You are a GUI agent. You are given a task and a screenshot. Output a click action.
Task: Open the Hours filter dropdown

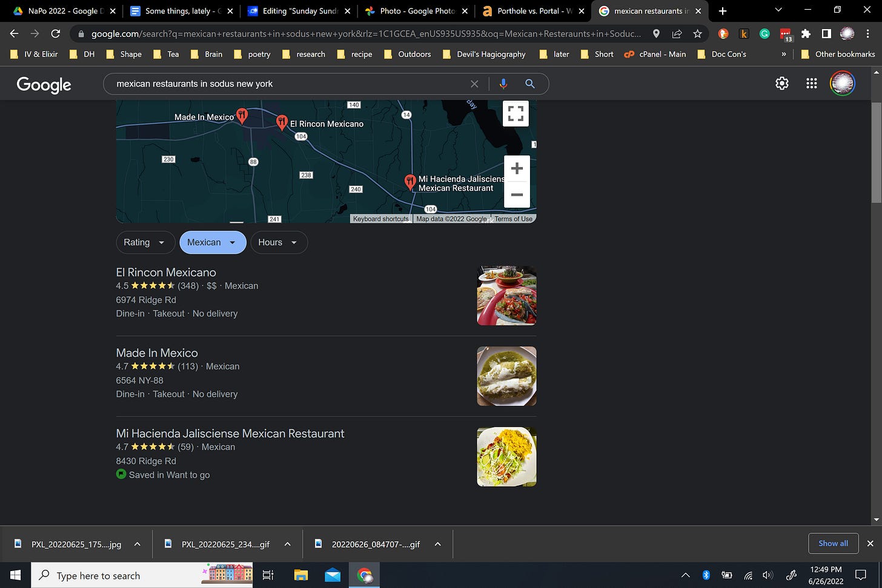click(279, 242)
